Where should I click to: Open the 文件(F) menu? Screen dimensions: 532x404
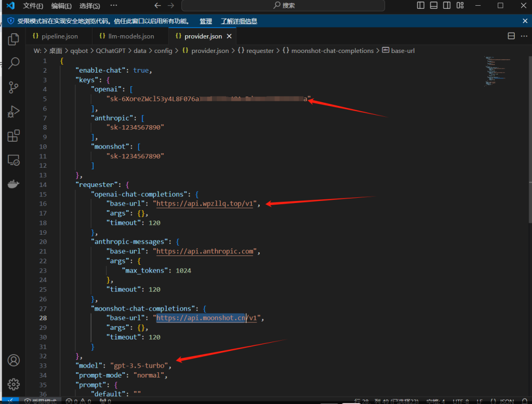point(33,6)
